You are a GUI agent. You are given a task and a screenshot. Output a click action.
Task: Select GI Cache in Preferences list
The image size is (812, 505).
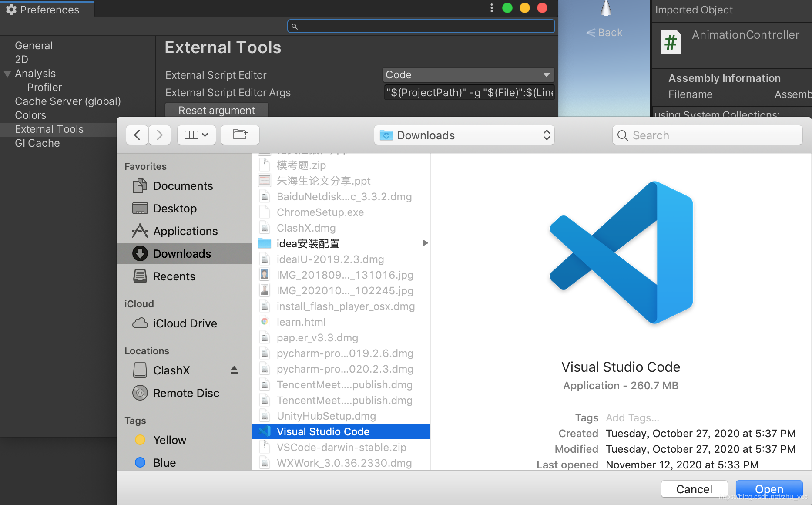point(37,143)
